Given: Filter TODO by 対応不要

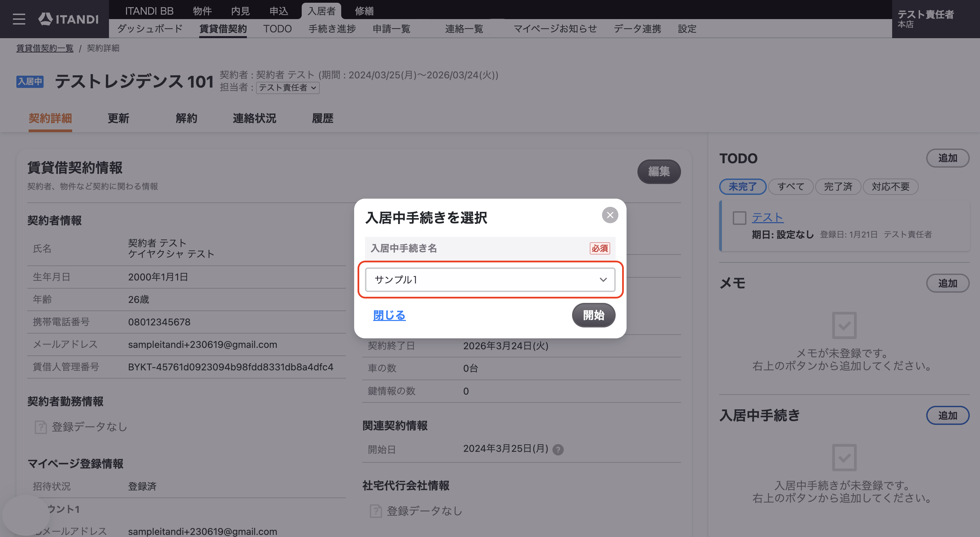Looking at the screenshot, I should coord(890,186).
